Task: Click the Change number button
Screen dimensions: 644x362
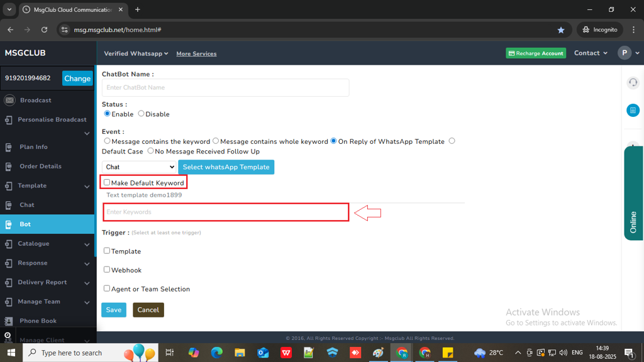Action: pyautogui.click(x=77, y=79)
